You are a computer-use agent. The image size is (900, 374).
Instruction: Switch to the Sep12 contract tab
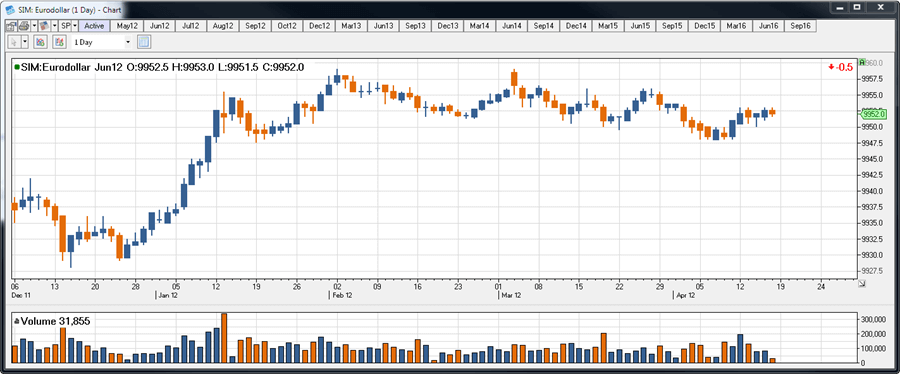[255, 26]
